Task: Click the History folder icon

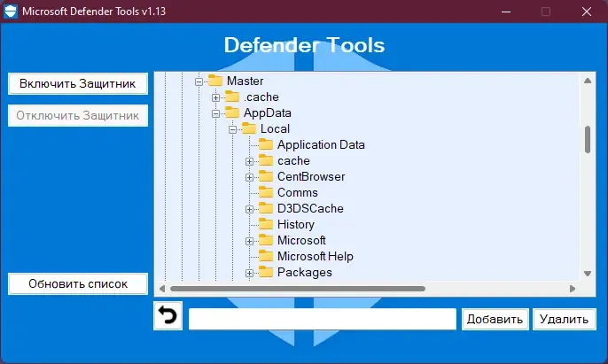Action: click(x=266, y=224)
